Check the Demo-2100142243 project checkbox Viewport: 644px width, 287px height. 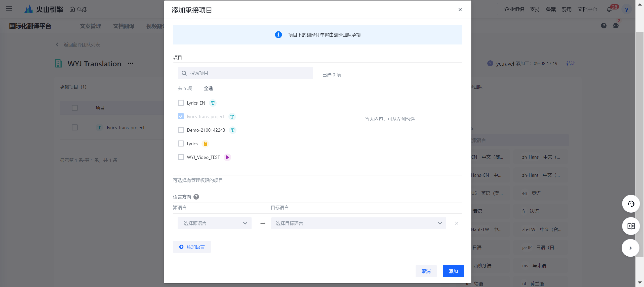pyautogui.click(x=181, y=130)
